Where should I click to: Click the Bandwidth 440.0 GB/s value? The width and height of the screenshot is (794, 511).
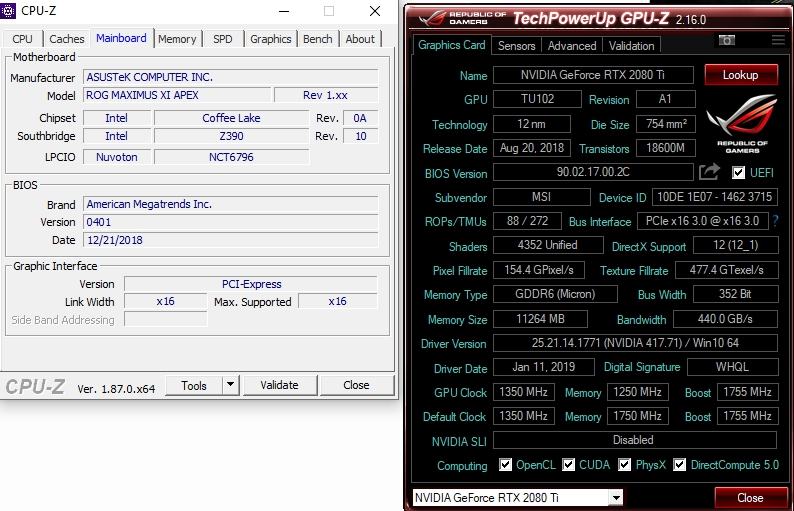point(725,319)
